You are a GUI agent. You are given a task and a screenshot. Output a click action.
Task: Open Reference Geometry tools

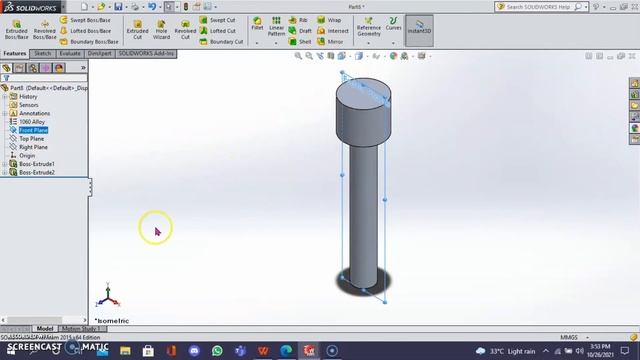(x=369, y=27)
